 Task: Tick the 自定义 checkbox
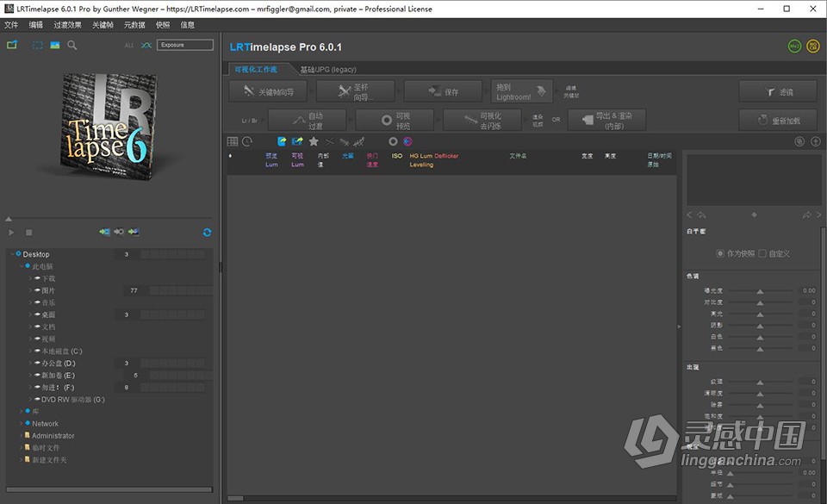pos(762,253)
